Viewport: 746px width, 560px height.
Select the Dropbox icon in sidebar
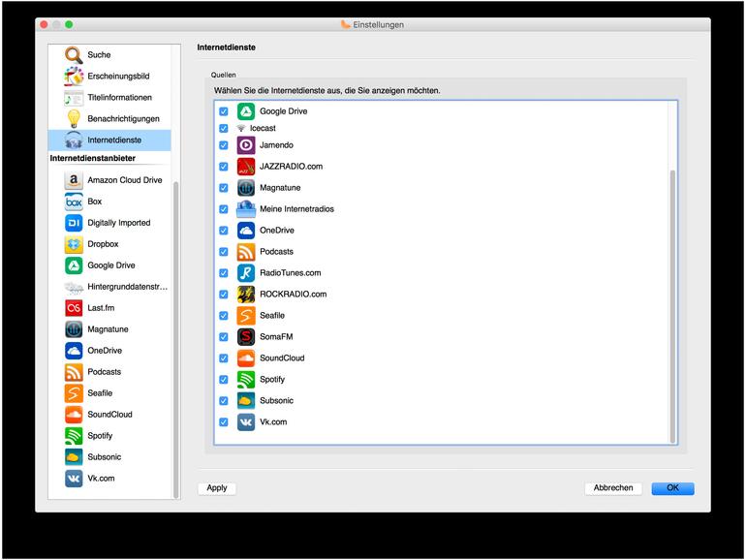(74, 244)
